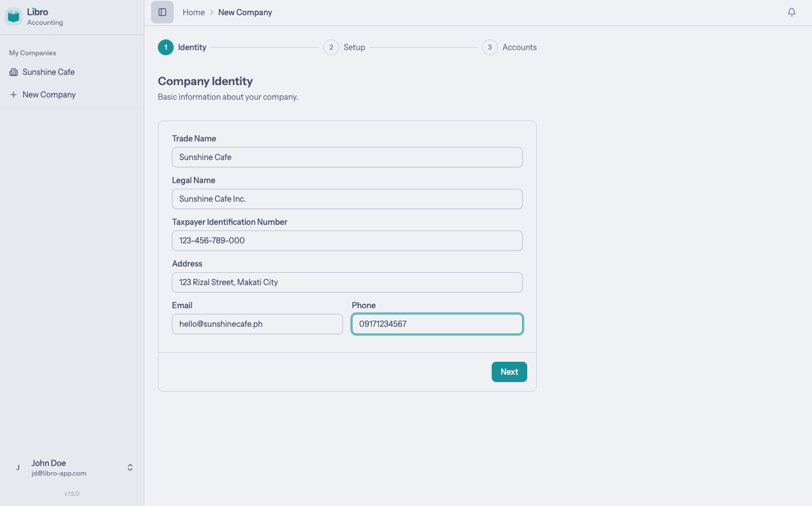Click step circle 1 labeled Identity

click(x=166, y=47)
